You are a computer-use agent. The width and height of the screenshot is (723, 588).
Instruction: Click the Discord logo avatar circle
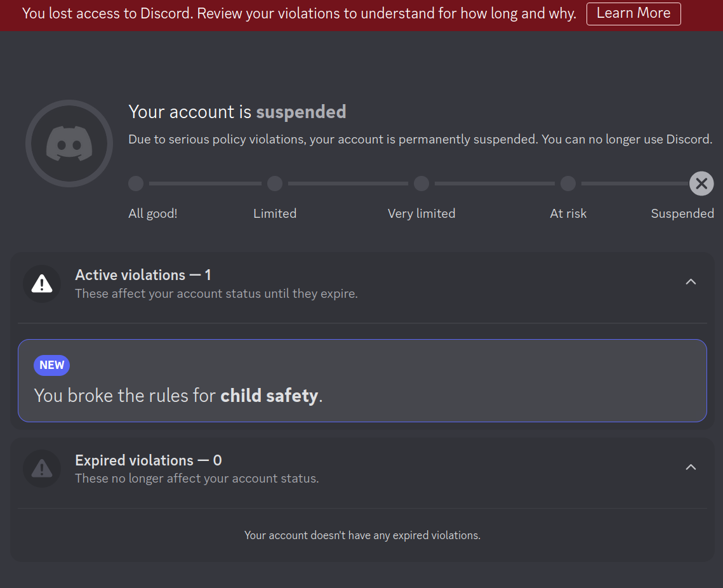[x=69, y=144]
